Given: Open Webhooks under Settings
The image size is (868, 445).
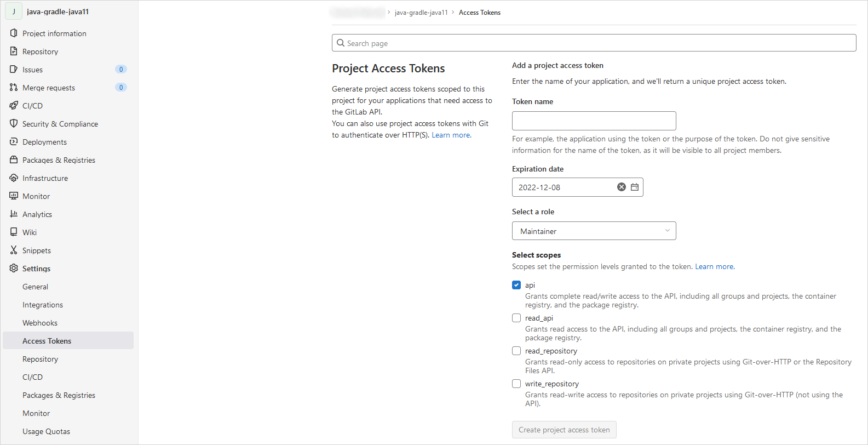Looking at the screenshot, I should (40, 323).
